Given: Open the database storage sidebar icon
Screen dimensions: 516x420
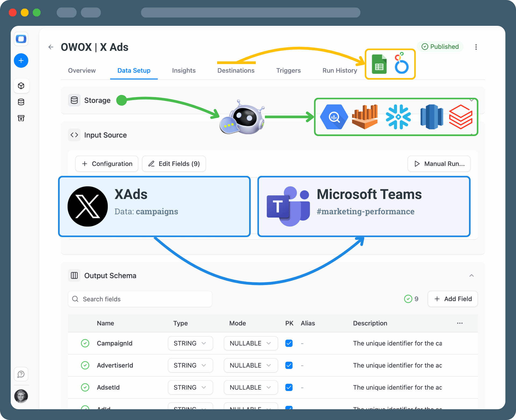Looking at the screenshot, I should (x=21, y=102).
